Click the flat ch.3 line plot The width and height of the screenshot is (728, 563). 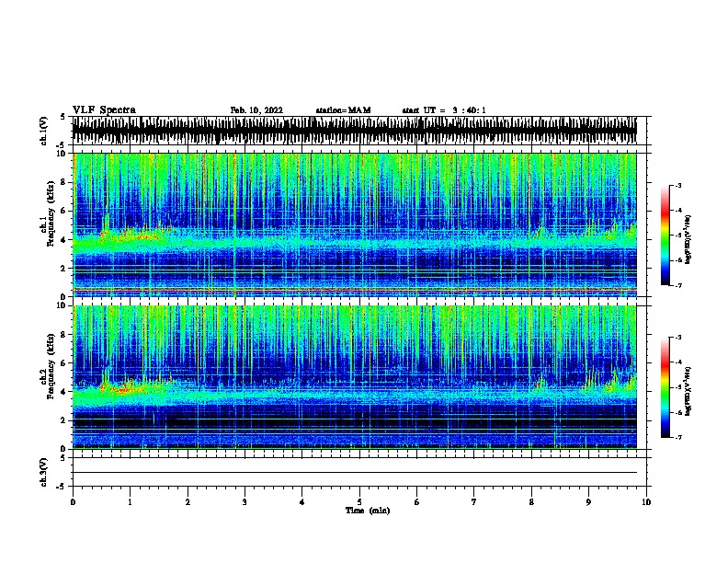(x=355, y=472)
